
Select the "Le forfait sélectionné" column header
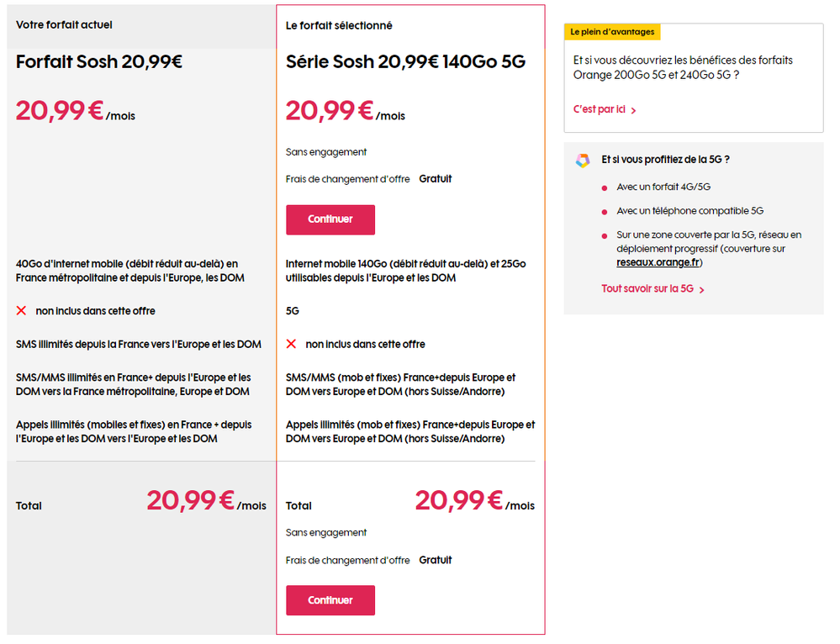[x=339, y=26]
